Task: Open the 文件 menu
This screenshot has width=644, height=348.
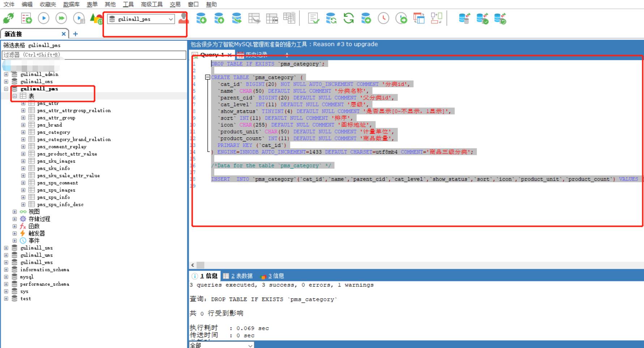Action: pyautogui.click(x=9, y=4)
